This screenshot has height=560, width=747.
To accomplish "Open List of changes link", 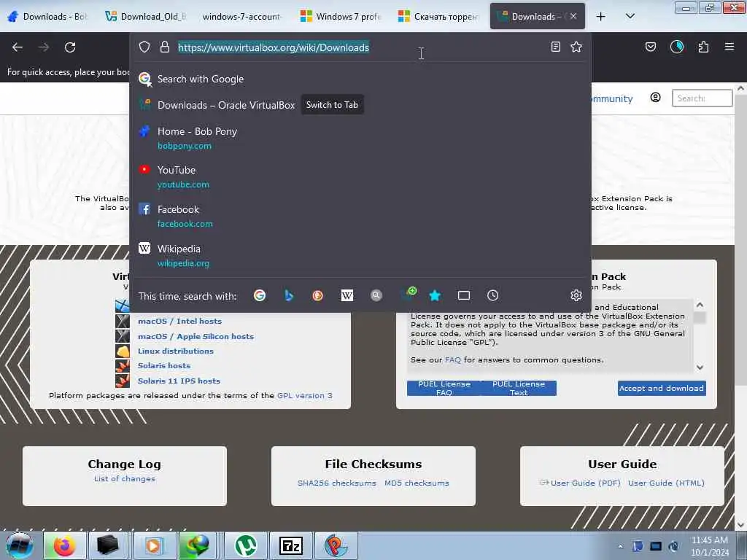I will [124, 478].
